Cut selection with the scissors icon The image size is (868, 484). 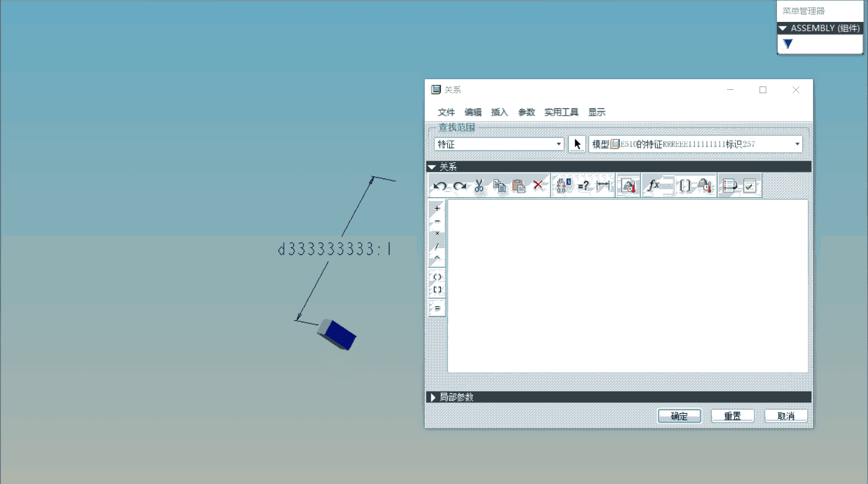tap(479, 186)
